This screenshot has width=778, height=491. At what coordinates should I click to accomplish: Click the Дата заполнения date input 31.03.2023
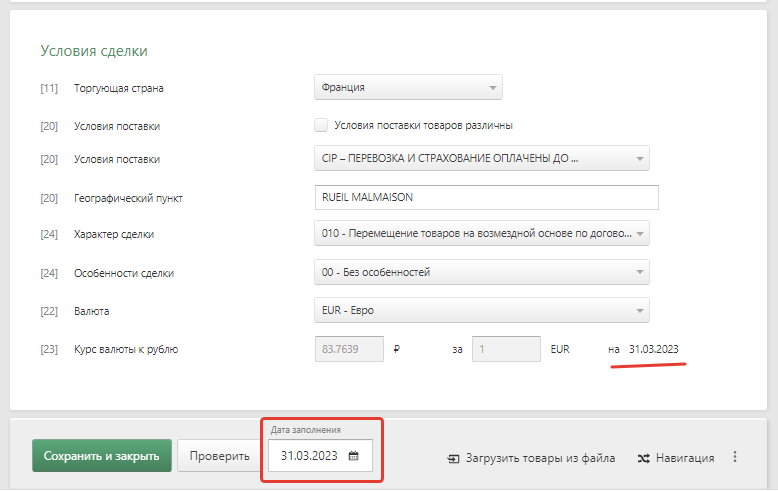point(320,456)
